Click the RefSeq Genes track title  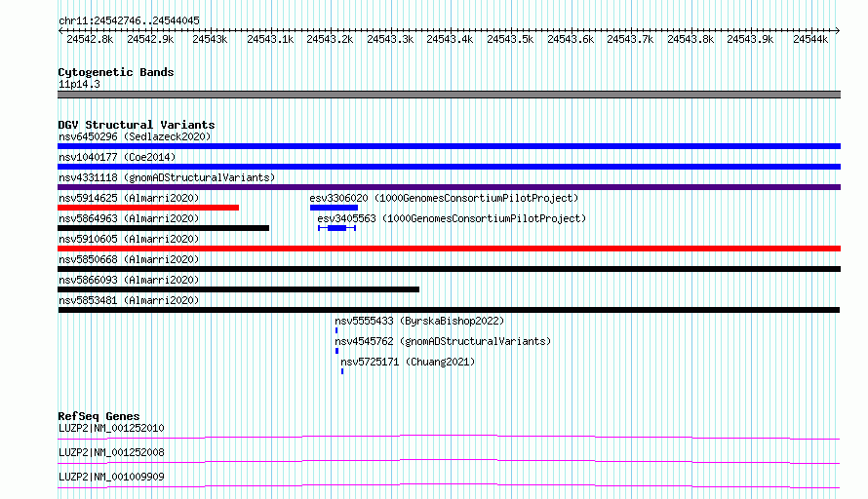(99, 416)
